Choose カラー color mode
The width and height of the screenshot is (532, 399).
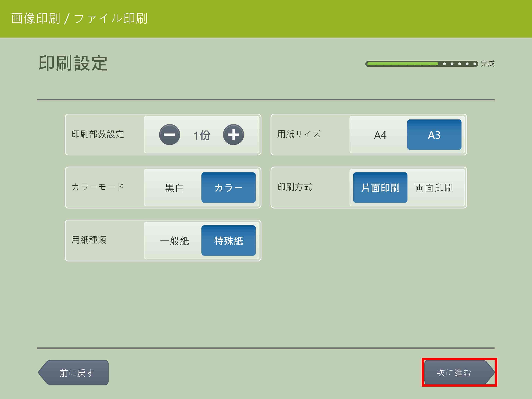(229, 188)
